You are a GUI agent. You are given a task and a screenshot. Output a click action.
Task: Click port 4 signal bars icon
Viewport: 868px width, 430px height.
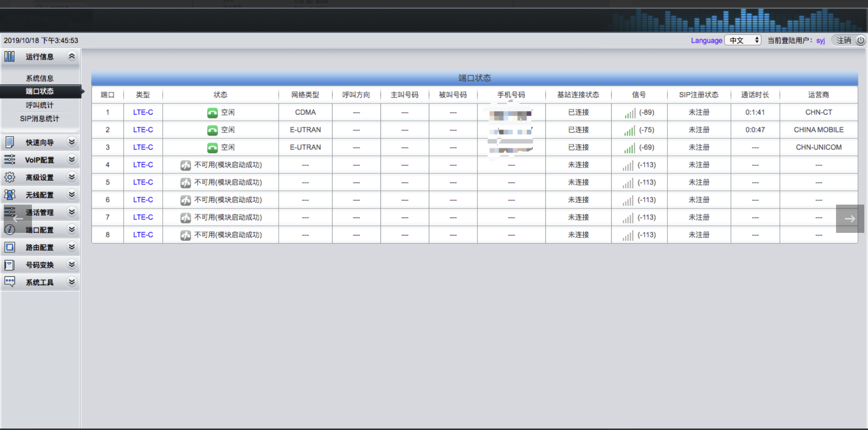click(x=628, y=166)
